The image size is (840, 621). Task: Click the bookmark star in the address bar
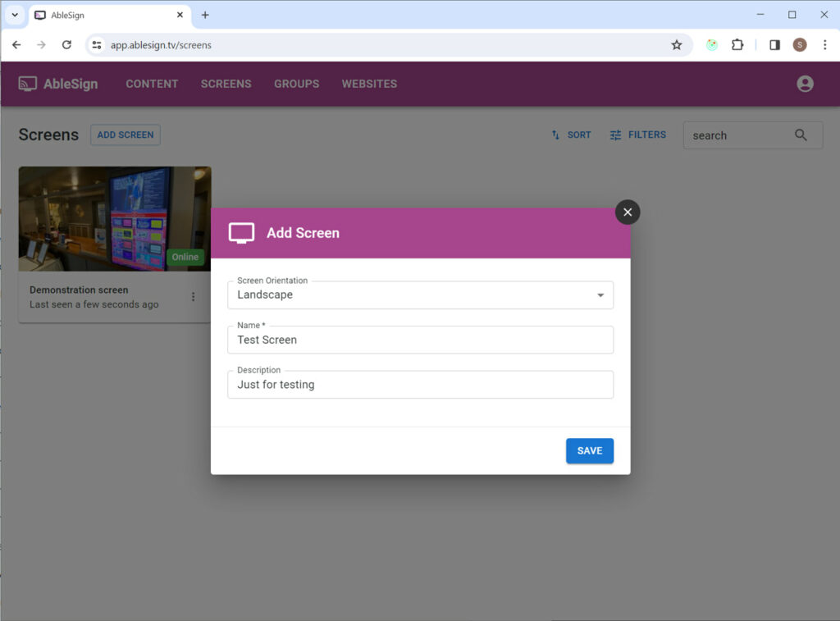tap(678, 46)
